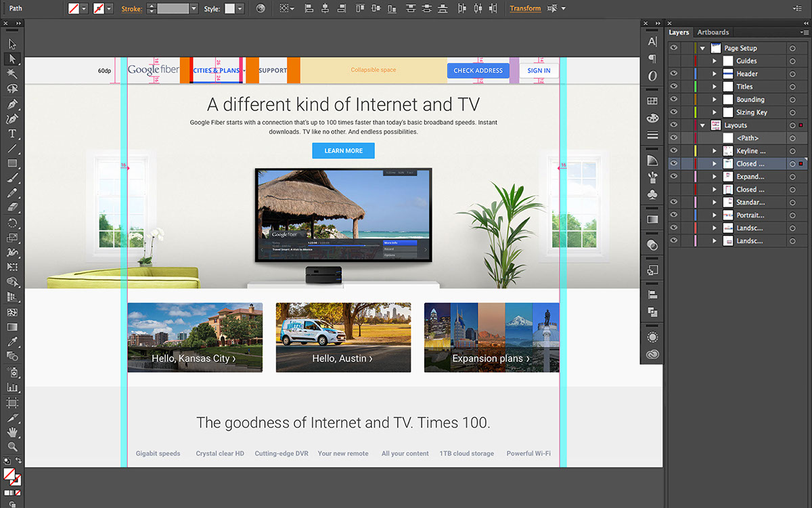Image resolution: width=812 pixels, height=508 pixels.
Task: Select the Pen tool
Action: pos(12,104)
